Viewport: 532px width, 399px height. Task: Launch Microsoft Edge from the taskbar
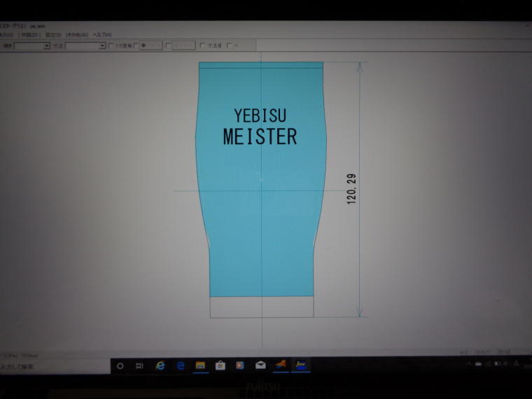coord(181,365)
